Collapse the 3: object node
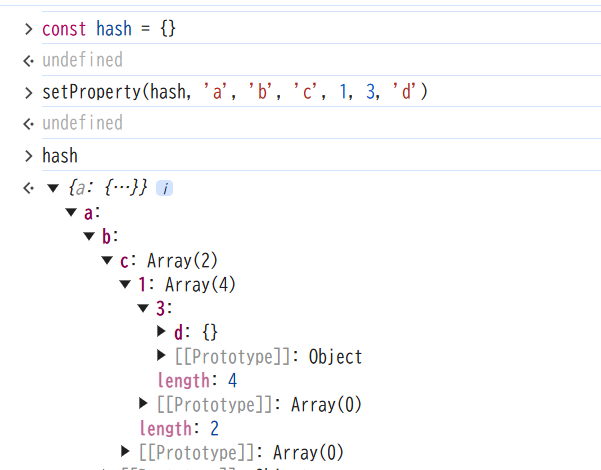 point(143,308)
